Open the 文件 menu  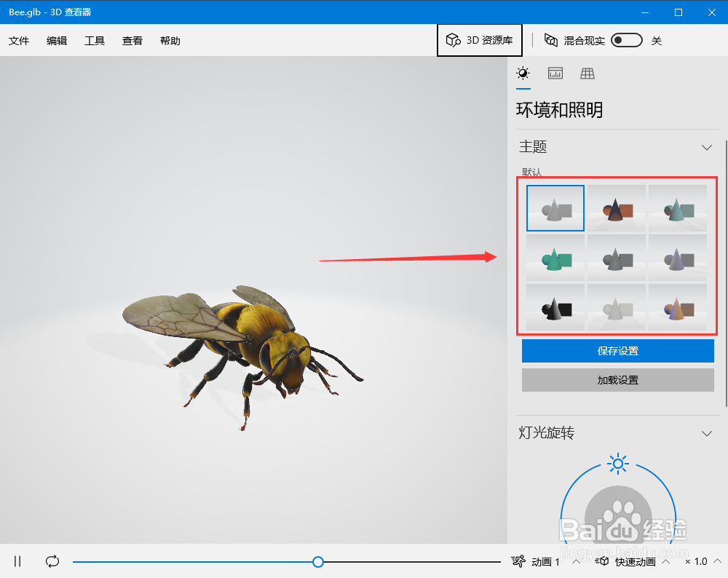coord(19,41)
